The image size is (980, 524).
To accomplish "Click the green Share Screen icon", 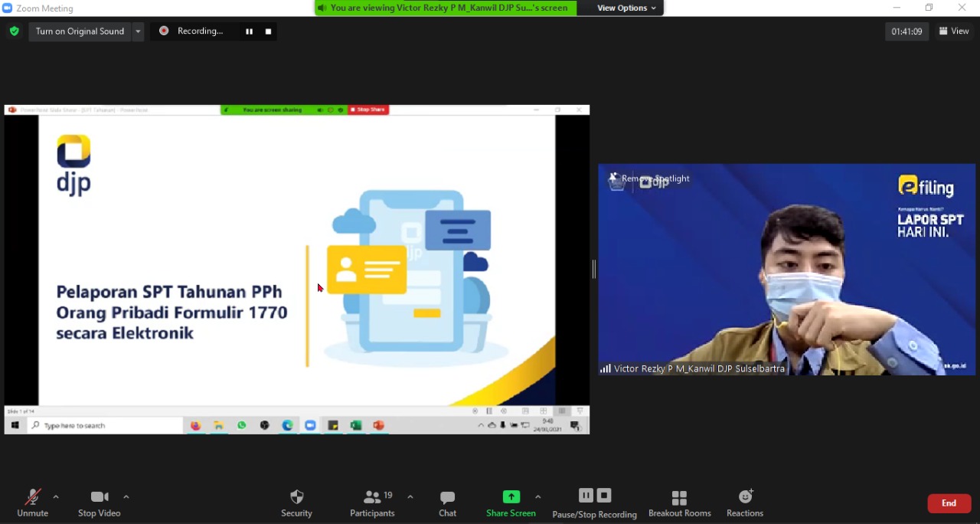I will coord(511,496).
